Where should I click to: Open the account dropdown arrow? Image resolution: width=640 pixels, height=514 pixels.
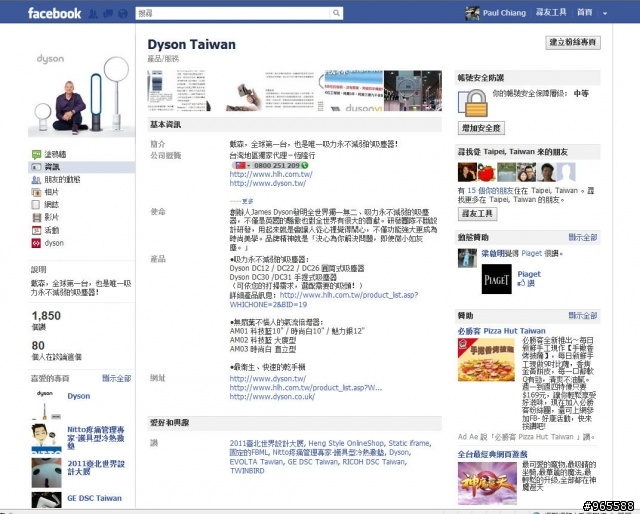605,13
